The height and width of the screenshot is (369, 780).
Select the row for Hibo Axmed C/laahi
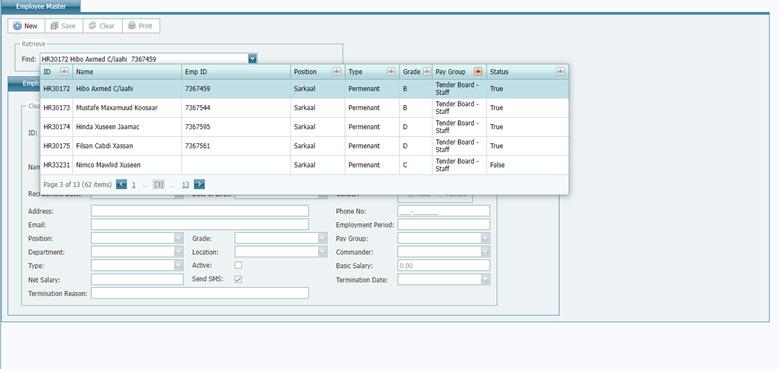tap(304, 89)
